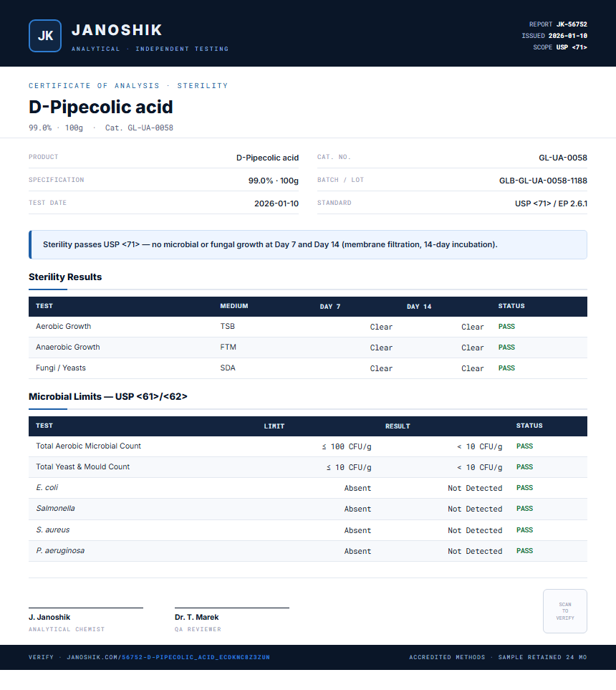
Task: Click the header SCOPE value USP <71>
Action: tap(572, 47)
